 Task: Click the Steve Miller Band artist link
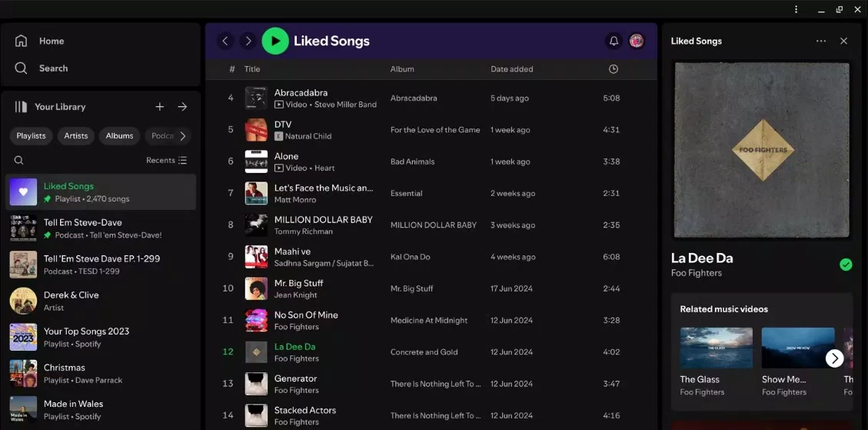pyautogui.click(x=345, y=105)
